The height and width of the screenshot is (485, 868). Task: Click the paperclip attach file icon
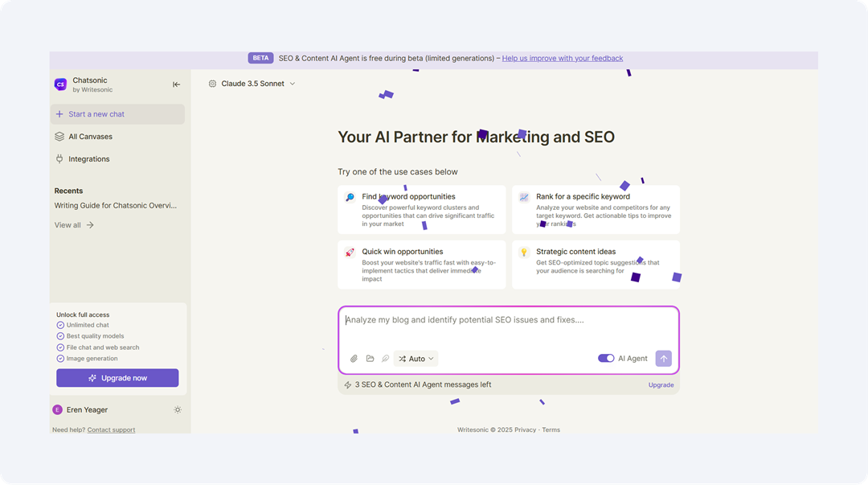coord(354,359)
